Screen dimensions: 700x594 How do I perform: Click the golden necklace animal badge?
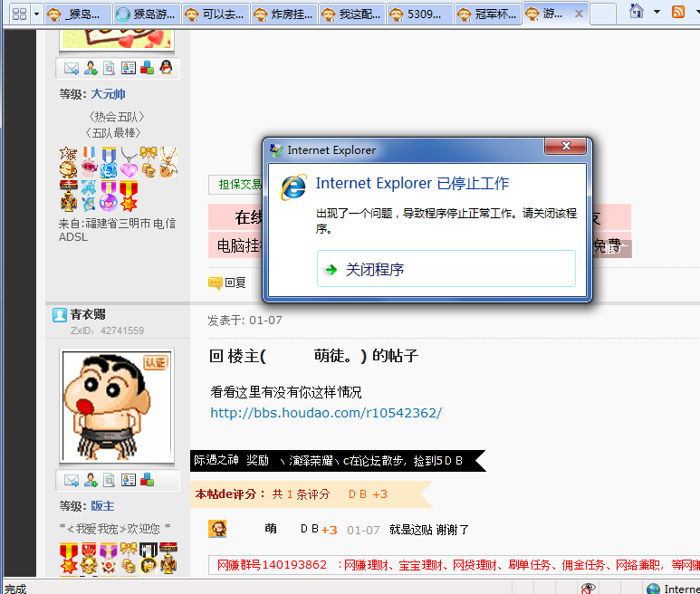coord(168,162)
